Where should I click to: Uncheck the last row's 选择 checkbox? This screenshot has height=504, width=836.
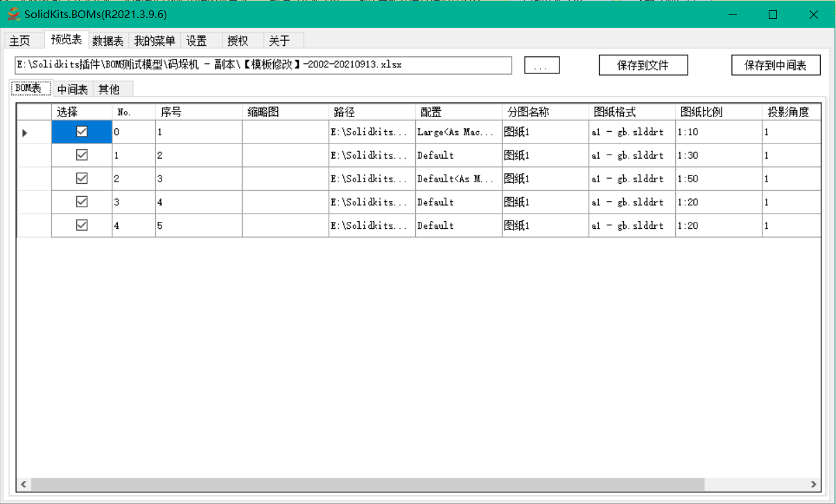coord(82,225)
